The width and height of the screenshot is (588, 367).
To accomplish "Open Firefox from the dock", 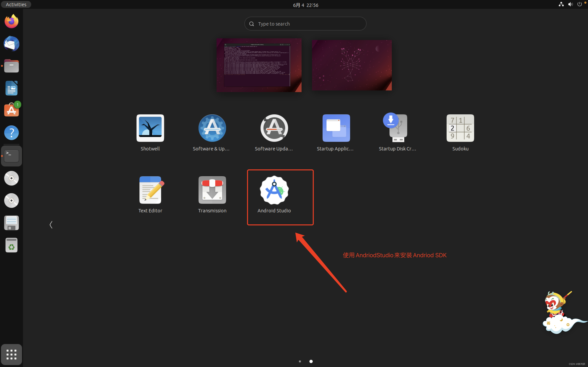I will click(x=11, y=21).
